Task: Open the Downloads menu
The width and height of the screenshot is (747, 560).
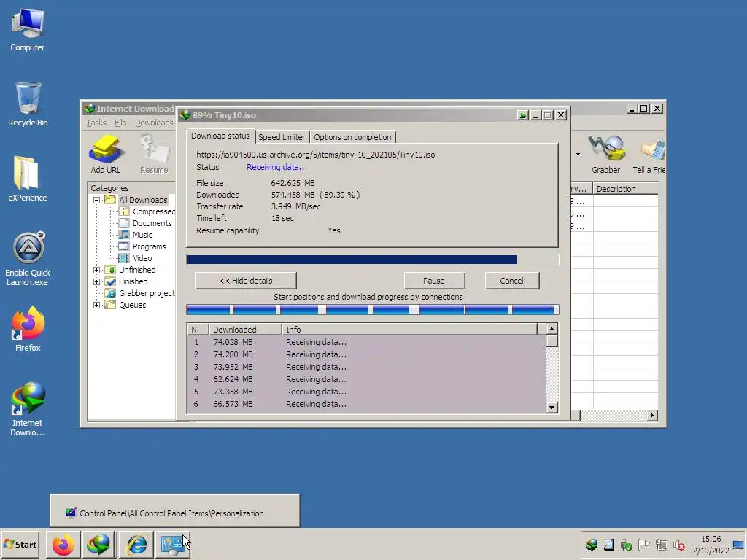Action: [154, 122]
